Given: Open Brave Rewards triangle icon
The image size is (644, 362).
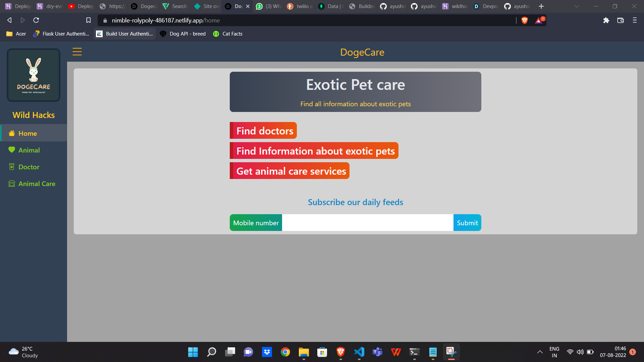Looking at the screenshot, I should (x=539, y=20).
